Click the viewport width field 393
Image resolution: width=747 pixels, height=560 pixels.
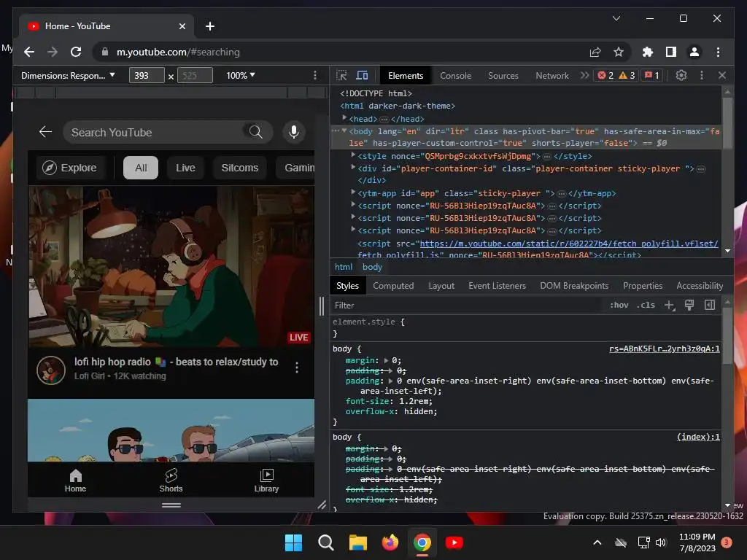146,75
